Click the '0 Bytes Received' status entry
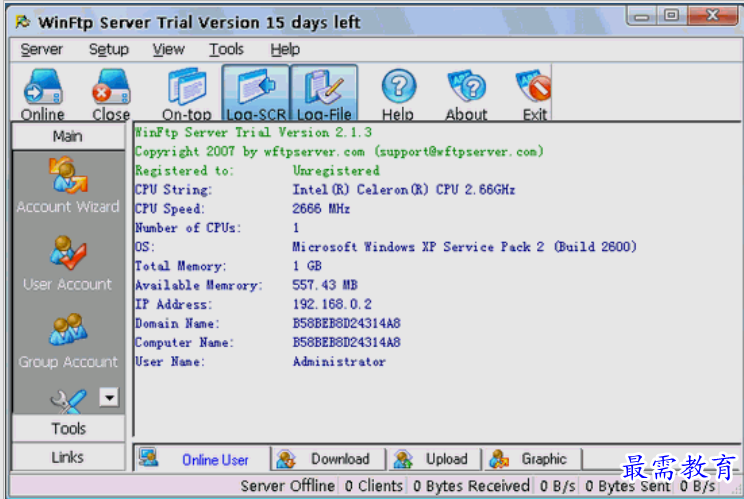This screenshot has width=744, height=499. (471, 486)
